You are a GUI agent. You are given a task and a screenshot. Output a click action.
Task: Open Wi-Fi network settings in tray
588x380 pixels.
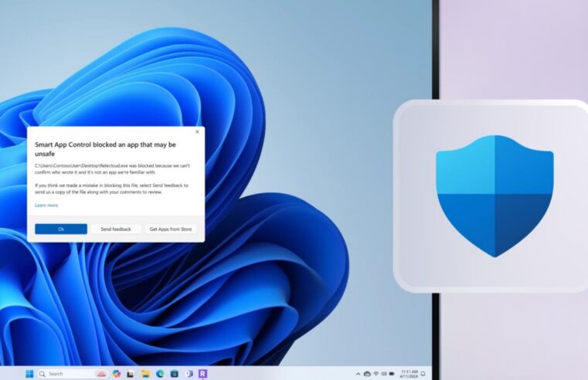(x=376, y=374)
